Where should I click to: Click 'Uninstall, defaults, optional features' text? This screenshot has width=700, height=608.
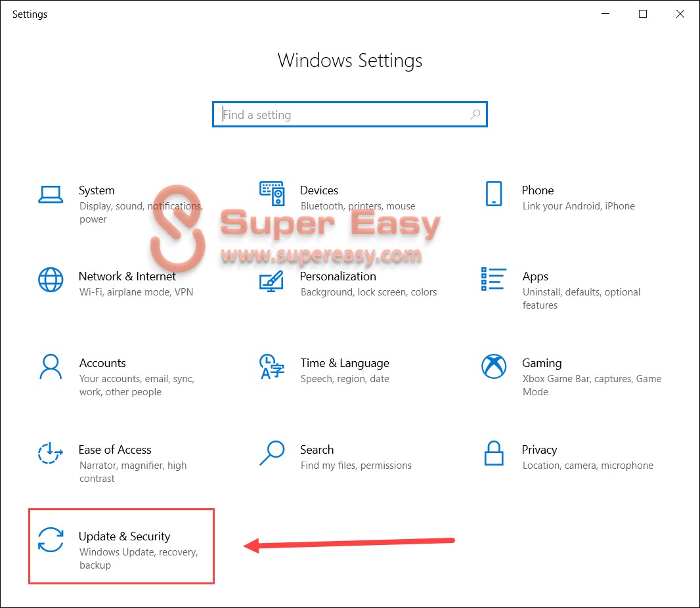[581, 299]
